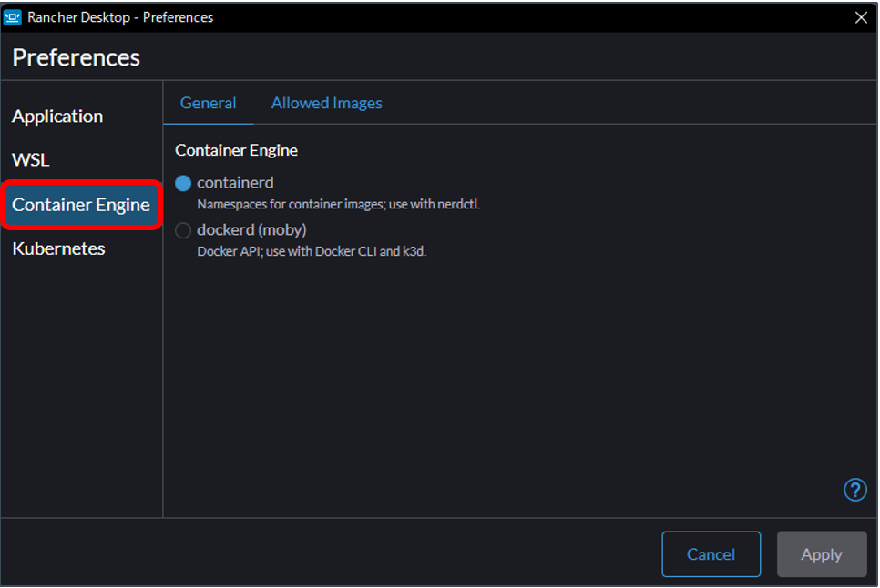The height and width of the screenshot is (588, 880).
Task: Click the Docker API description text
Action: point(312,251)
